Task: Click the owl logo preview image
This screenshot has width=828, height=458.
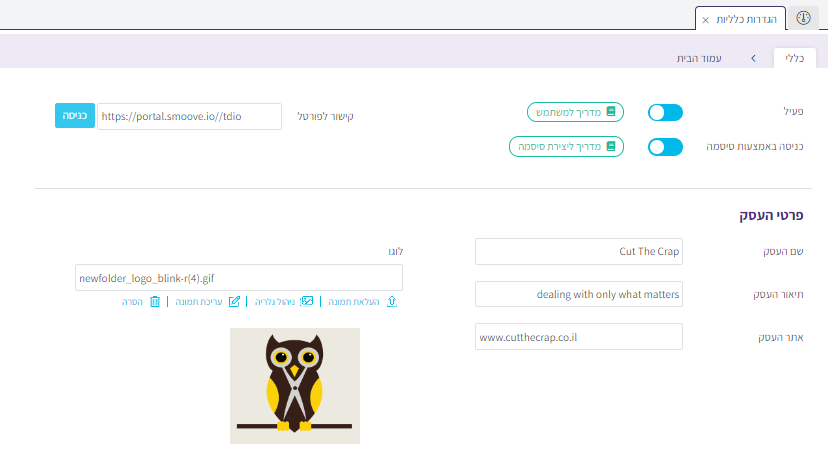Action: [295, 385]
